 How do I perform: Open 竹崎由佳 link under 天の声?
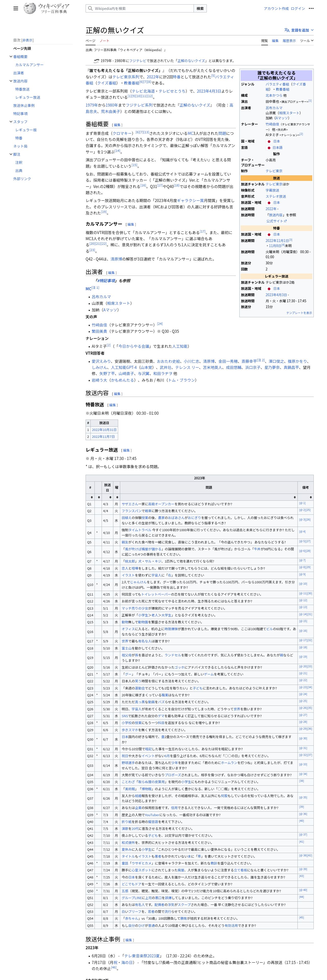(99, 325)
